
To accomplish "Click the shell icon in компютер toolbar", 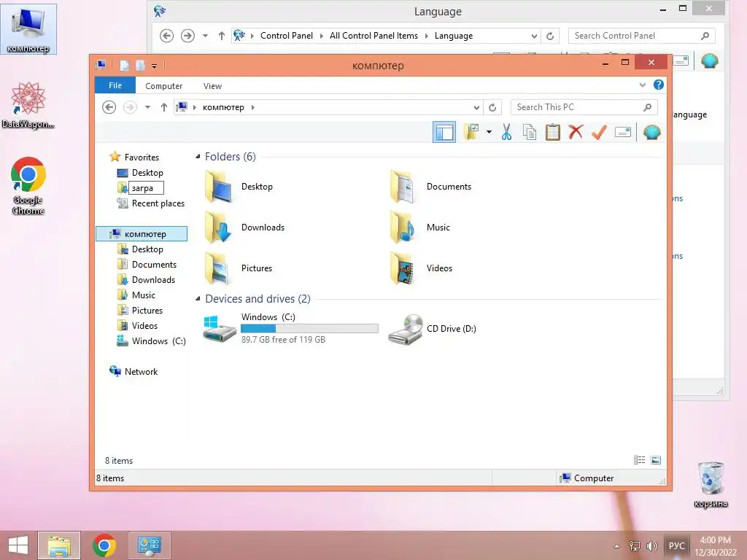I will [651, 132].
